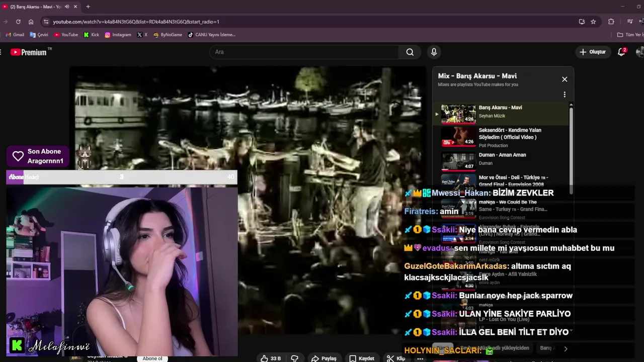Open a new browser tab
Viewport: 644px width, 362px height.
[x=88, y=7]
